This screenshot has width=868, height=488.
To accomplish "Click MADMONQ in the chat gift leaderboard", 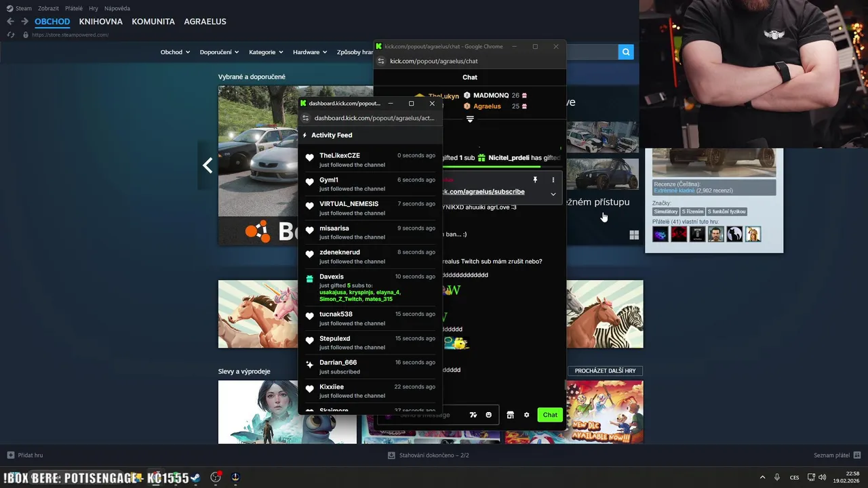I will 491,96.
